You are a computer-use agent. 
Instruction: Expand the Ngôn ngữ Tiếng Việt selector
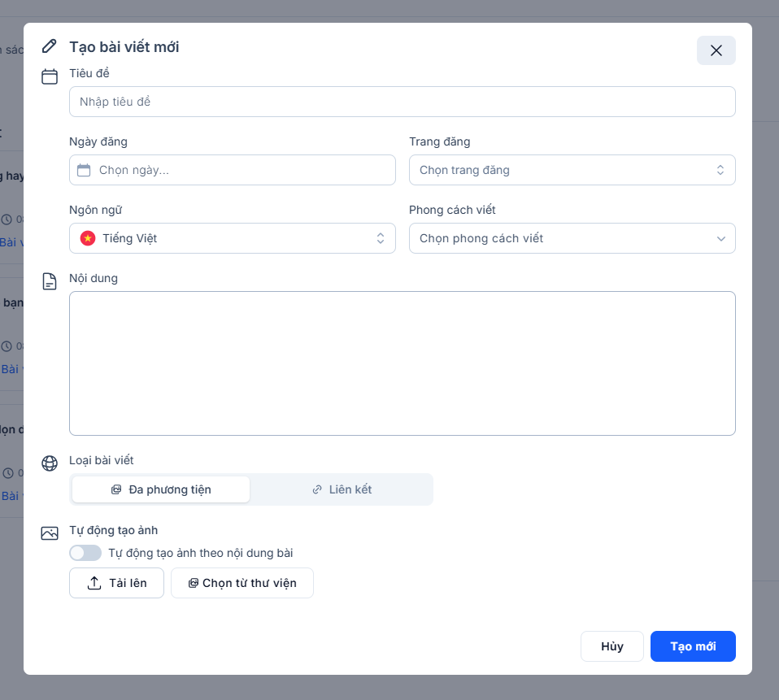pyautogui.click(x=232, y=238)
